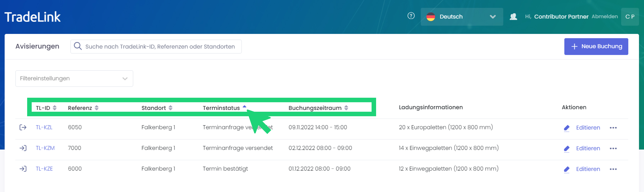Click the search magnifier icon
The height and width of the screenshot is (192, 644).
78,46
